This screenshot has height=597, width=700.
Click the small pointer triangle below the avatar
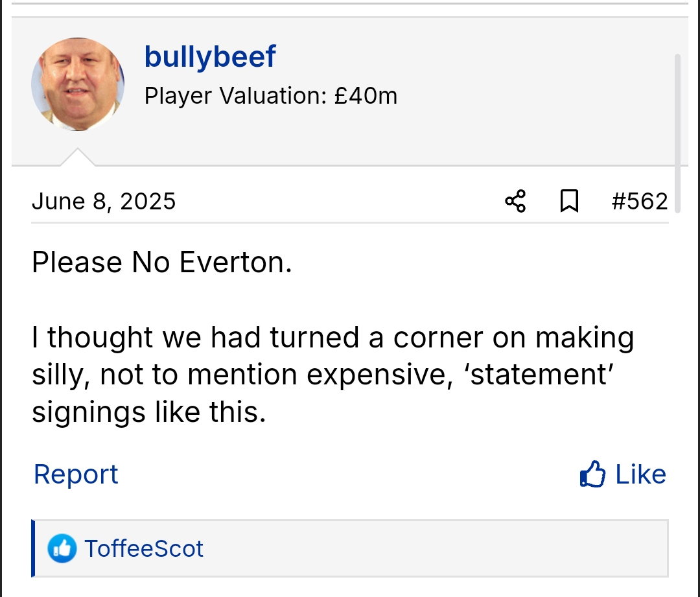click(78, 158)
